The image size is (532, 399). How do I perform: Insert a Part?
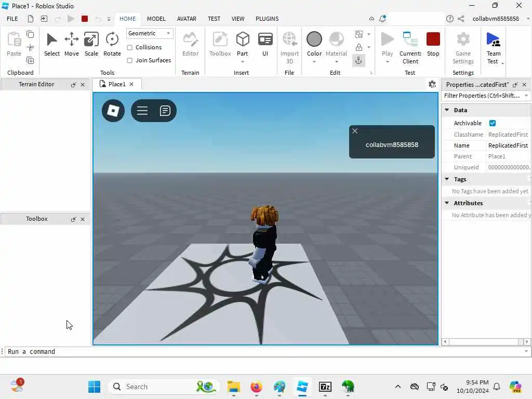pos(243,44)
